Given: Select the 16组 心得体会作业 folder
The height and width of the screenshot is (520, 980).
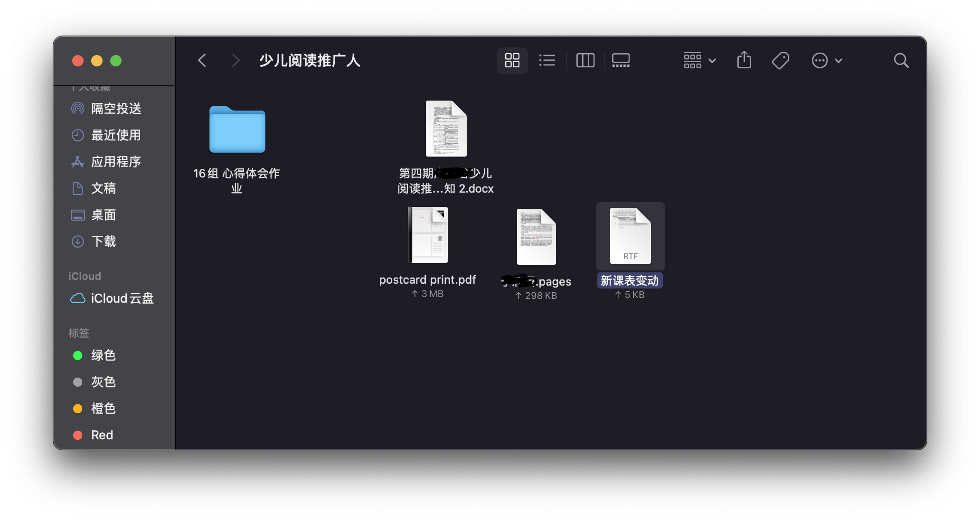Looking at the screenshot, I should point(237,130).
